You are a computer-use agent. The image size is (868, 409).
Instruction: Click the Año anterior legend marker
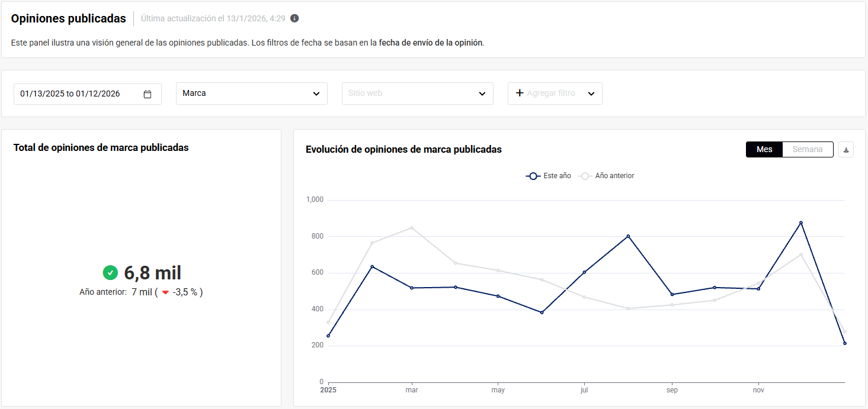585,176
